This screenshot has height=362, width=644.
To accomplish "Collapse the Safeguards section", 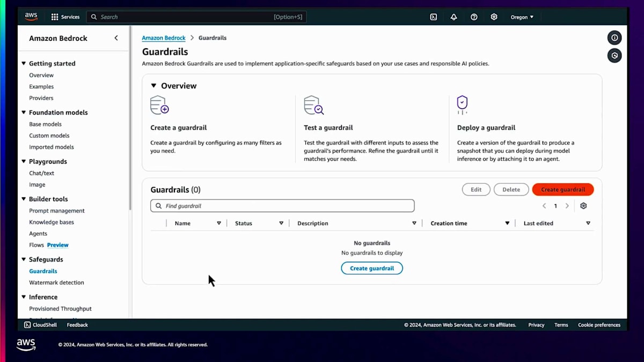I will pyautogui.click(x=24, y=260).
